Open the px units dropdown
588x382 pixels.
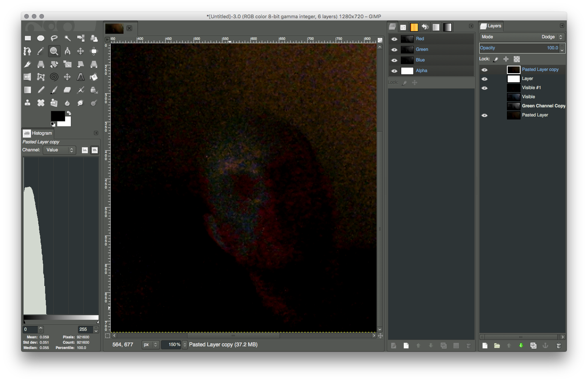tap(150, 345)
